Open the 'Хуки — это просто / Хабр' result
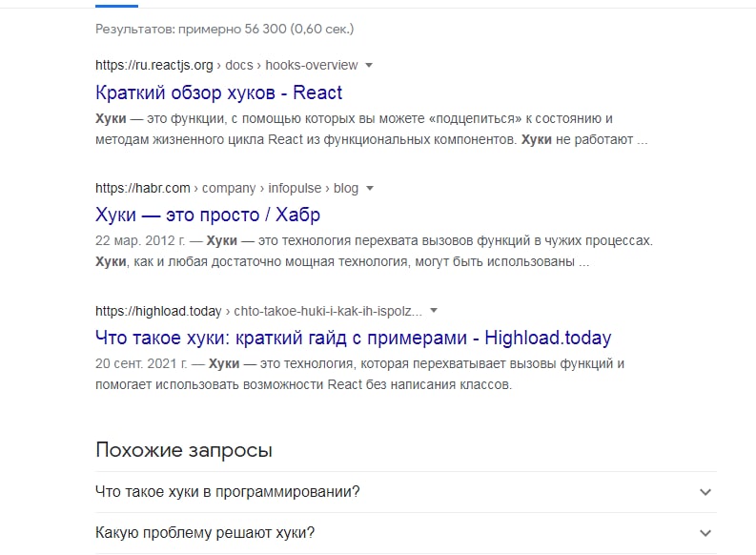This screenshot has width=756, height=555. click(208, 216)
